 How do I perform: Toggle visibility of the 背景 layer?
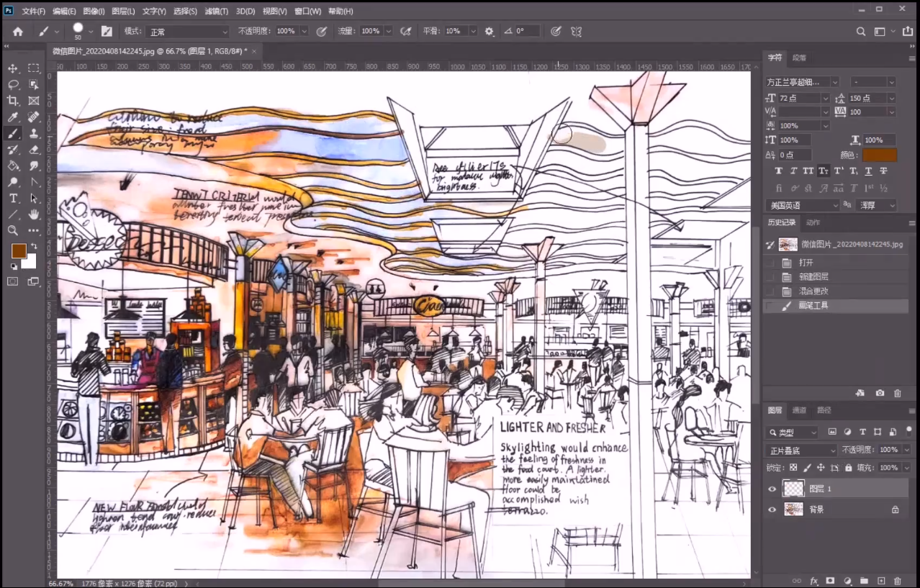[772, 510]
